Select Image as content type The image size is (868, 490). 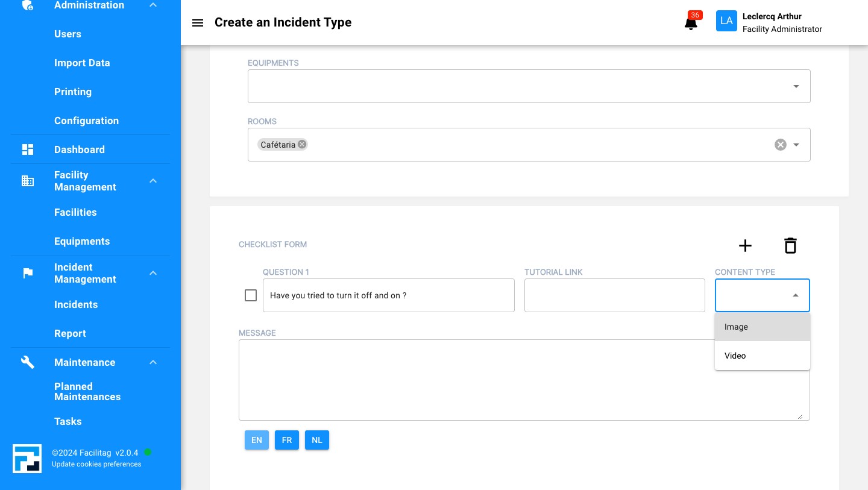tap(736, 327)
